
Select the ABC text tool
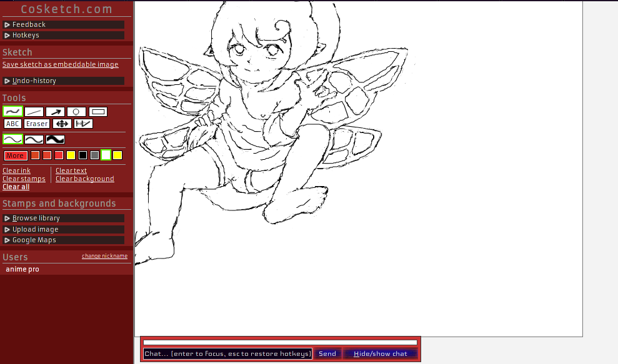[12, 124]
